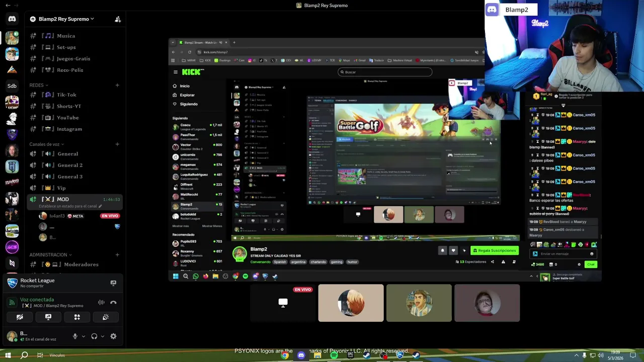This screenshot has width=644, height=362.
Task: Collapse the REDES category
Action: coord(38,85)
